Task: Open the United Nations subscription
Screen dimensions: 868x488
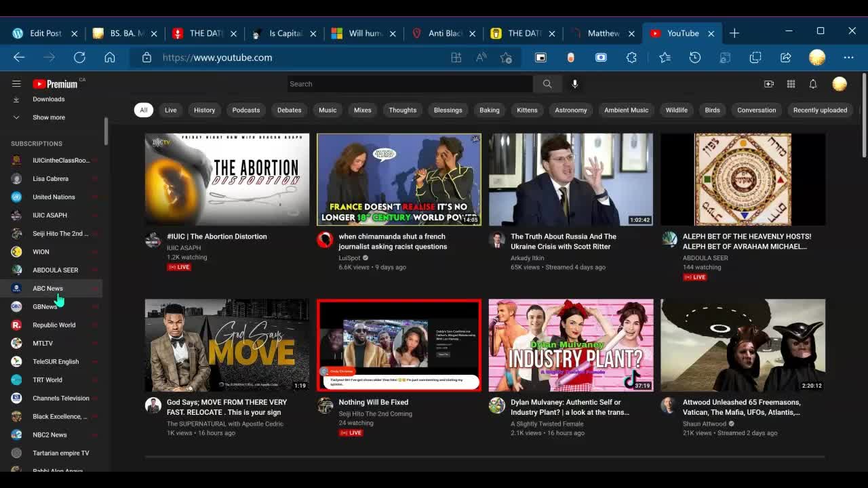Action: pyautogui.click(x=52, y=197)
